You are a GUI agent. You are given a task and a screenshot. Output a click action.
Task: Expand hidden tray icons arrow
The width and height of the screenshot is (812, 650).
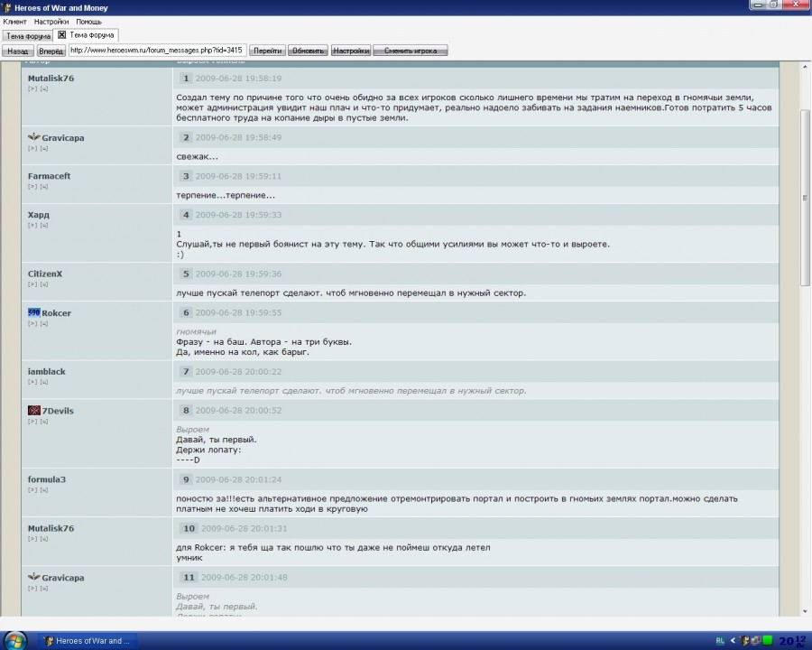pos(733,641)
